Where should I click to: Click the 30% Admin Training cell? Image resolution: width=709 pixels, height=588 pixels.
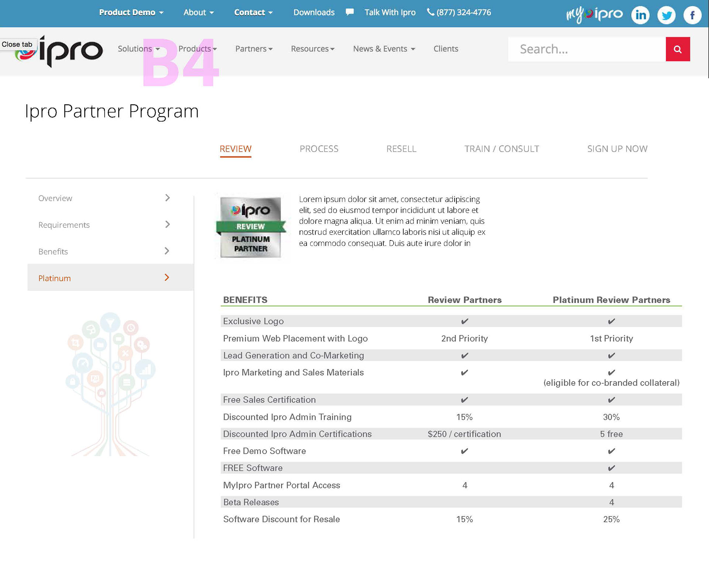[612, 417]
